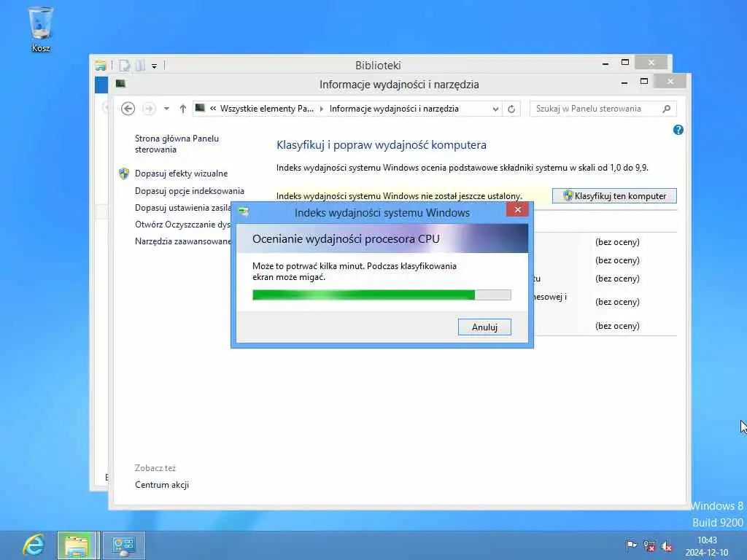Click Klasyfikuj i popraw wydajność komputera heading
Image resolution: width=747 pixels, height=560 pixels.
pos(381,145)
